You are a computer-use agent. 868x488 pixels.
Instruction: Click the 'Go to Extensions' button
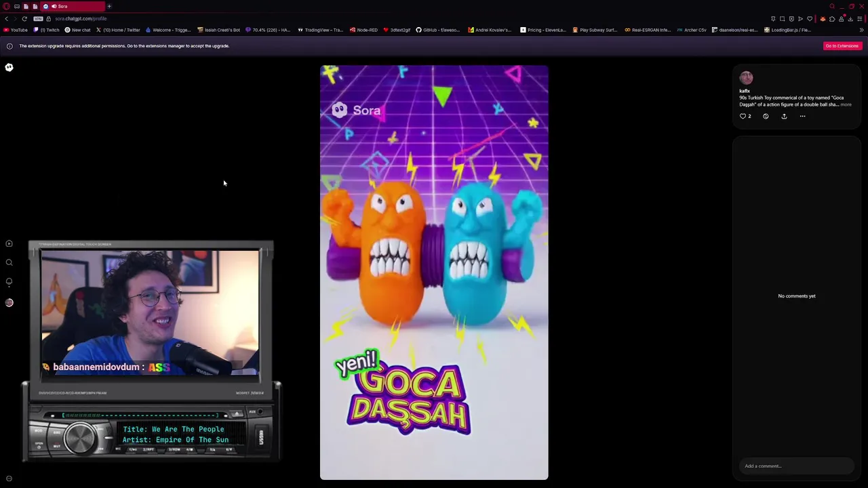coord(842,45)
